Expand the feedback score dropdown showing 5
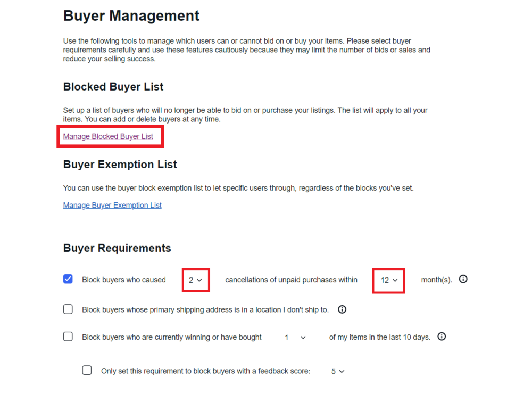The width and height of the screenshot is (532, 393). coord(337,371)
